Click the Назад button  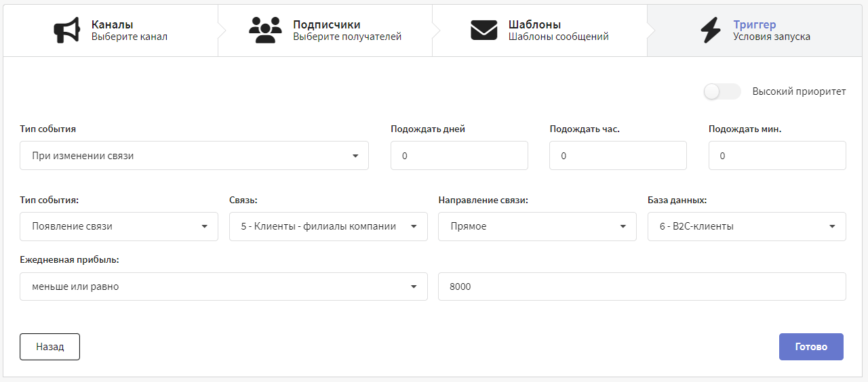point(50,347)
